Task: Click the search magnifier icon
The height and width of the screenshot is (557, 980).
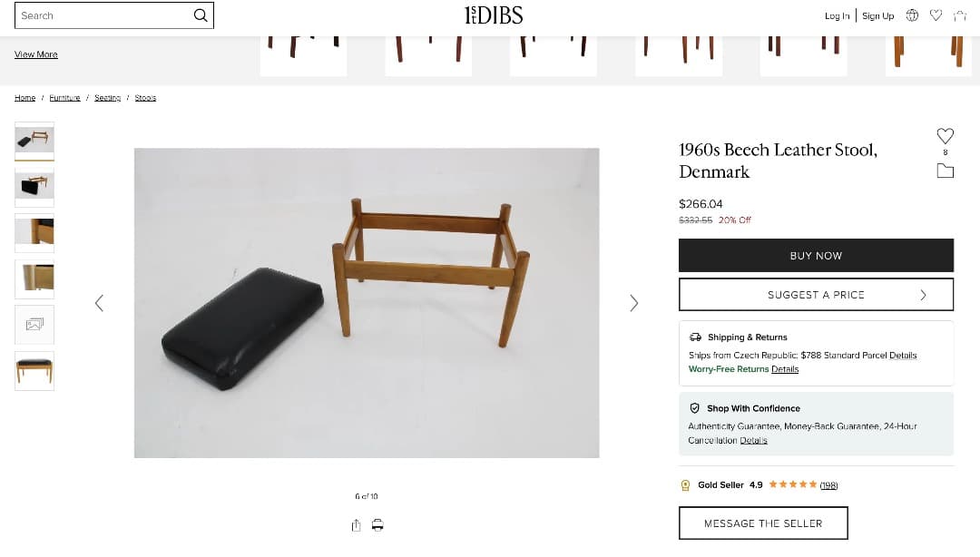Action: [201, 15]
